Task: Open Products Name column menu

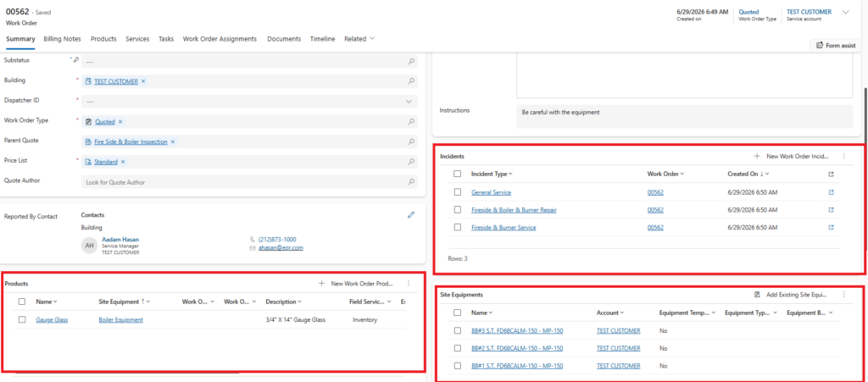Action: (x=47, y=302)
